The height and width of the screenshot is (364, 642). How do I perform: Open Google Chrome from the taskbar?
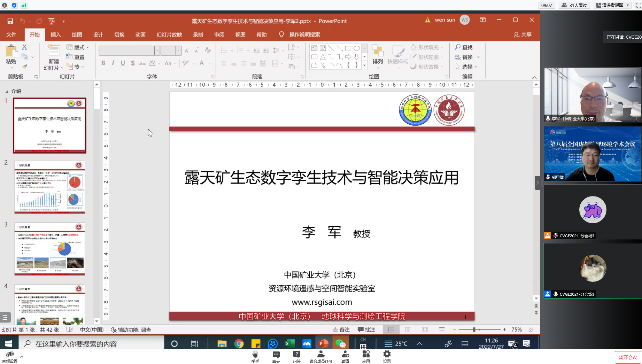click(239, 344)
